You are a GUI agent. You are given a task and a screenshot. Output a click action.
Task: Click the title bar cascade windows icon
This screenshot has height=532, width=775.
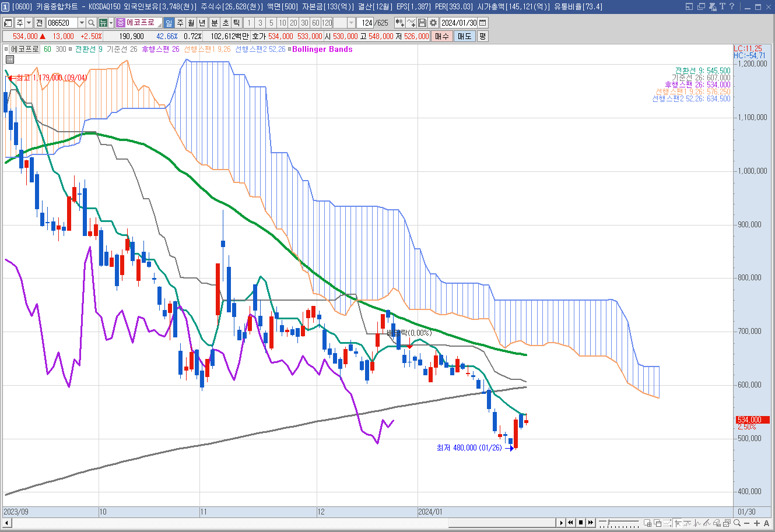click(701, 6)
